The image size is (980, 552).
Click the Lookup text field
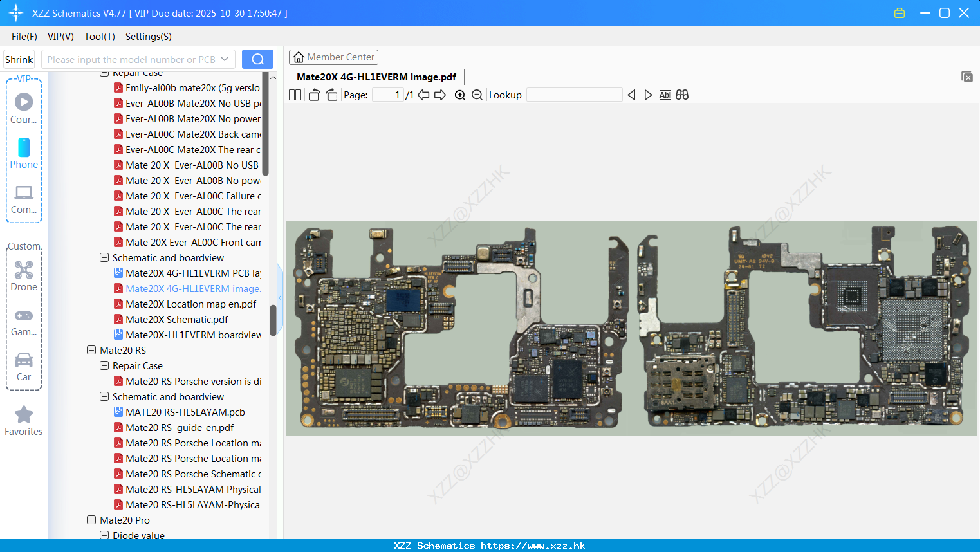(575, 95)
